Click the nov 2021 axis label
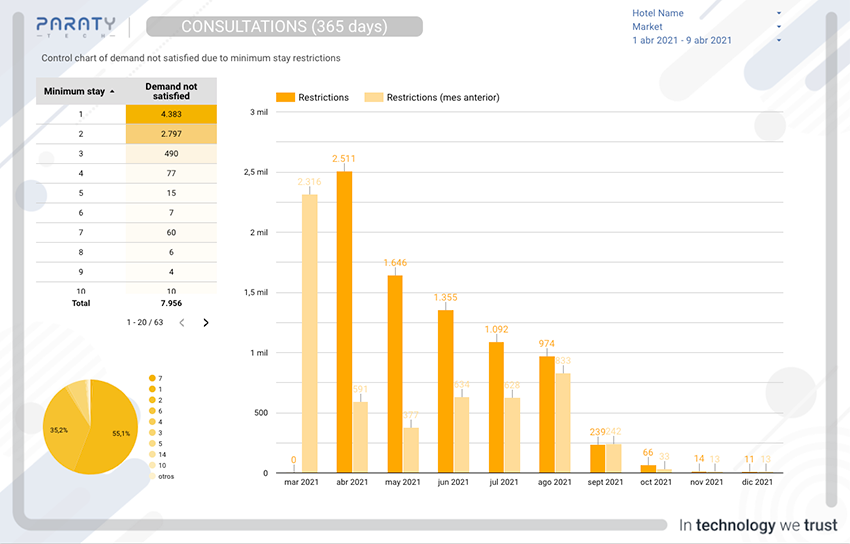This screenshot has height=544, width=850. pyautogui.click(x=706, y=482)
